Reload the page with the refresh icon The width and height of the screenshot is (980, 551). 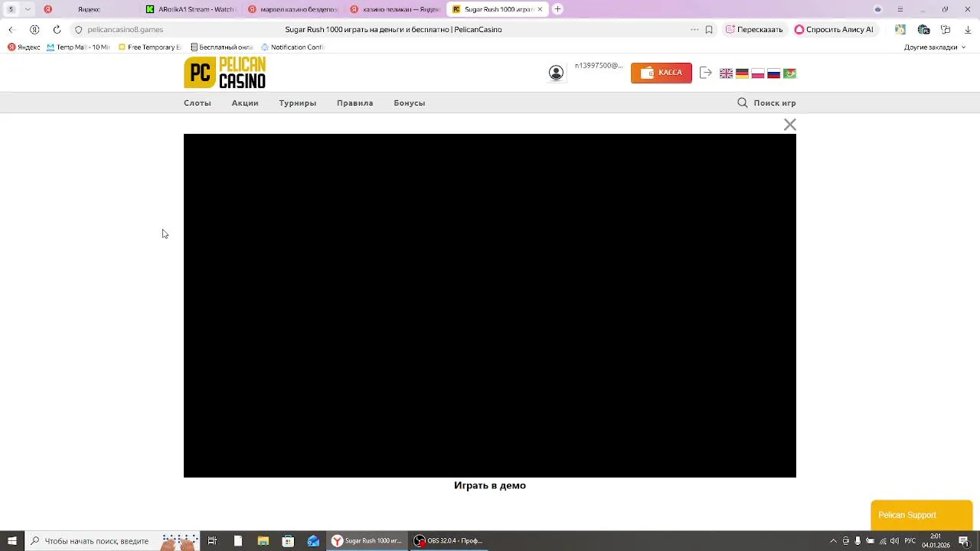[x=57, y=29]
